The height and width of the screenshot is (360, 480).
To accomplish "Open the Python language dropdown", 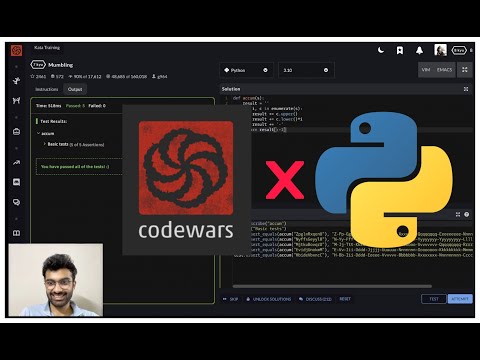I will (x=246, y=70).
